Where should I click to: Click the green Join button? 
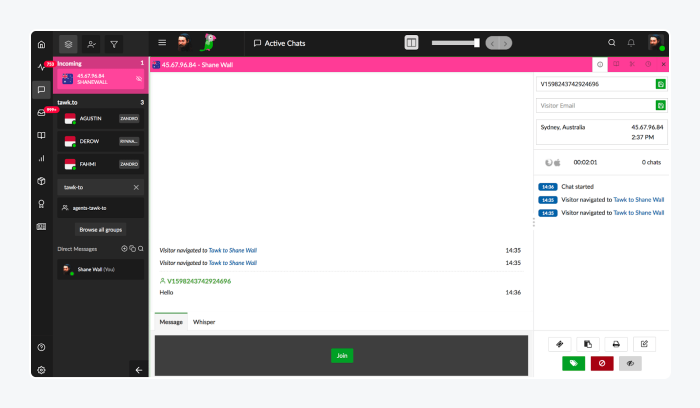pyautogui.click(x=342, y=356)
